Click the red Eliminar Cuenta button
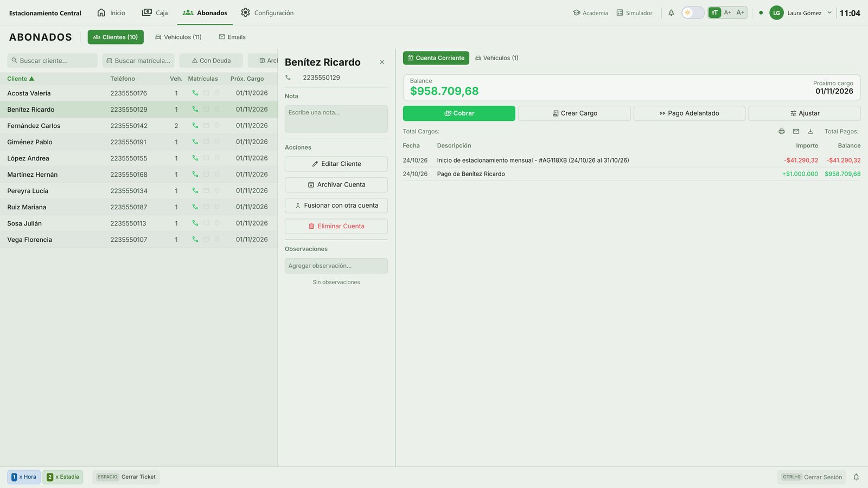Image resolution: width=868 pixels, height=488 pixels. pyautogui.click(x=336, y=226)
